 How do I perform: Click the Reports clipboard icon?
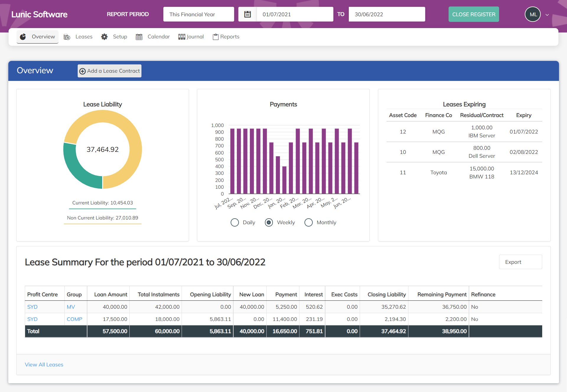click(216, 37)
